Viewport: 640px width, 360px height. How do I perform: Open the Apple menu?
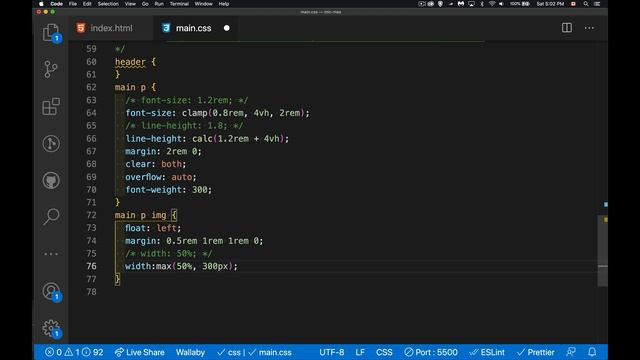(41, 4)
